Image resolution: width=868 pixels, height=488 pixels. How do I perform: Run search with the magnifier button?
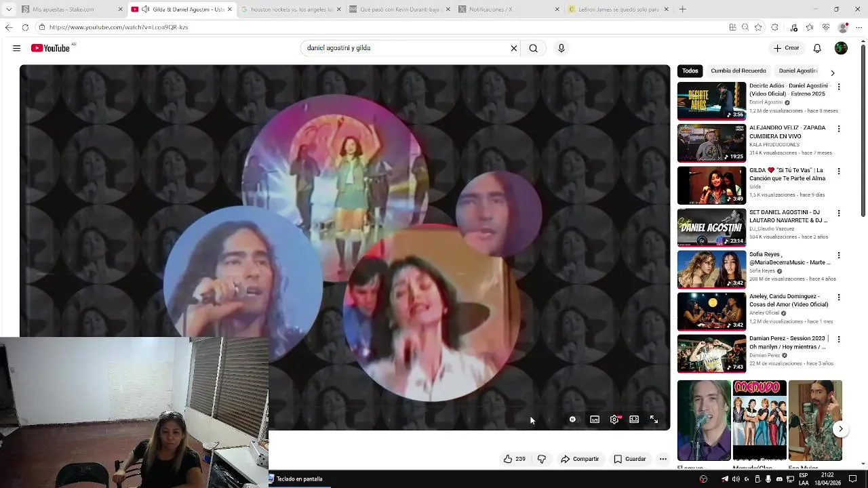click(x=534, y=48)
